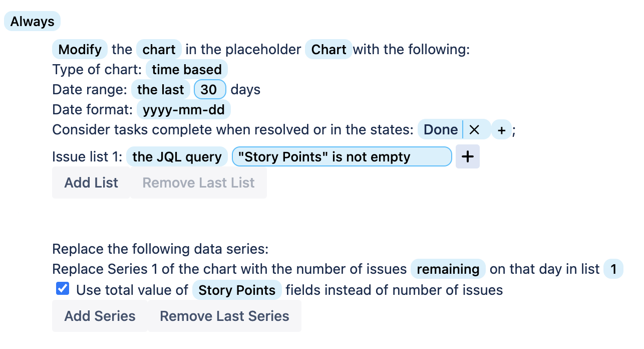Click the "Add List" button
This screenshot has height=349, width=644.
coord(91,183)
